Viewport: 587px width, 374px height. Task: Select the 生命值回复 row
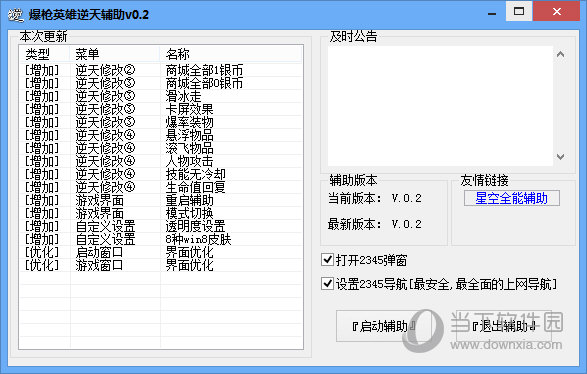pyautogui.click(x=161, y=187)
